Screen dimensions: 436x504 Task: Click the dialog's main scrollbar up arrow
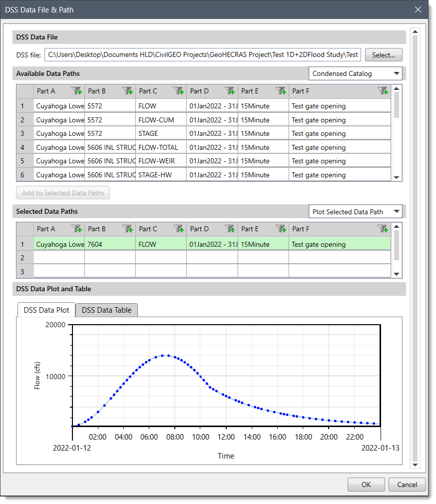(415, 31)
